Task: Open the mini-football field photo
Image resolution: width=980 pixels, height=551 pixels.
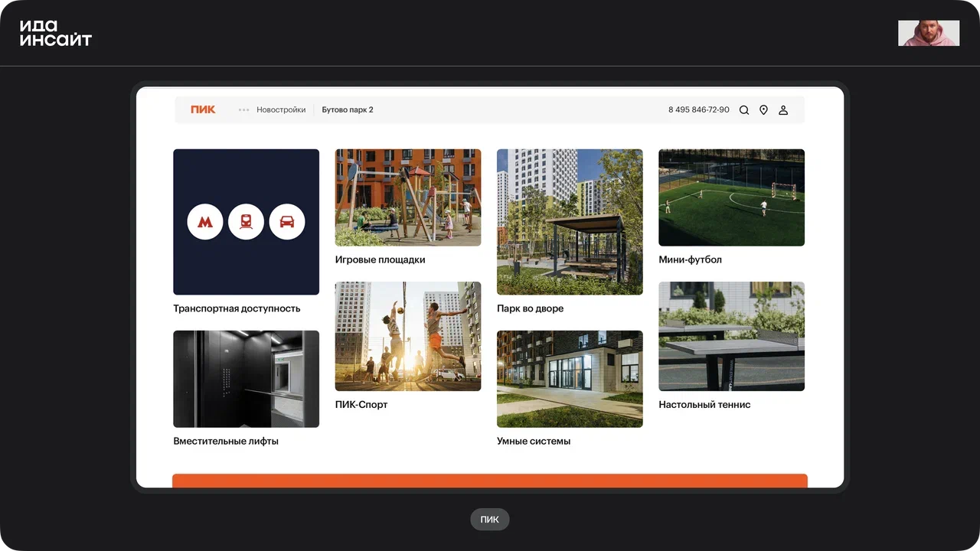Action: [731, 197]
